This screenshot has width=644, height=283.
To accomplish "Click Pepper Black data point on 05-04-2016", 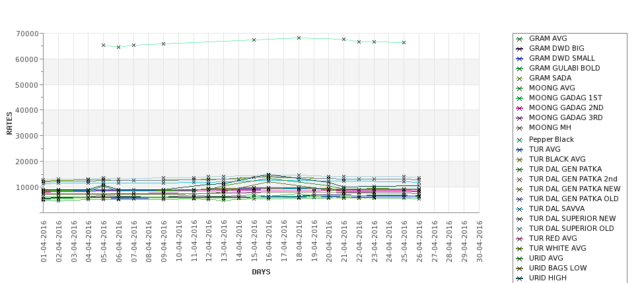I will (104, 45).
